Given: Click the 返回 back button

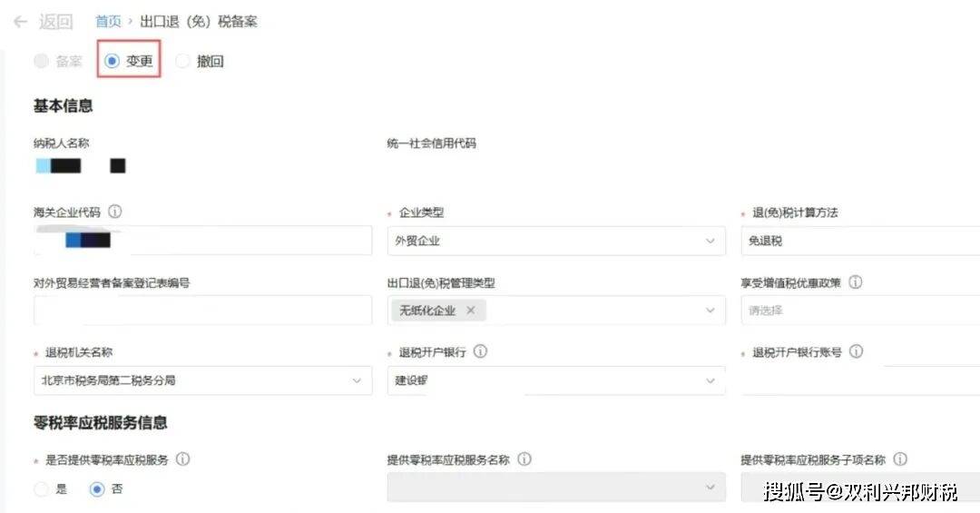Looking at the screenshot, I should coord(55,22).
